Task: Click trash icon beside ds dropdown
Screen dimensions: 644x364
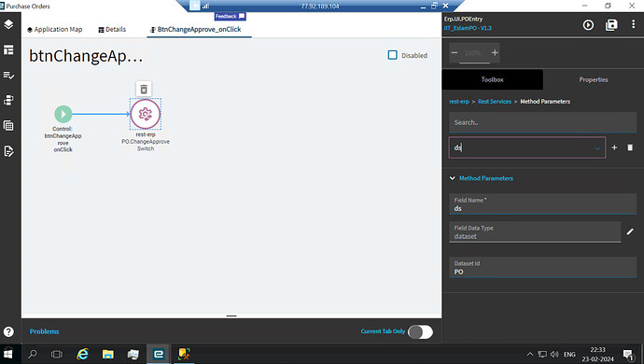Action: click(x=630, y=147)
